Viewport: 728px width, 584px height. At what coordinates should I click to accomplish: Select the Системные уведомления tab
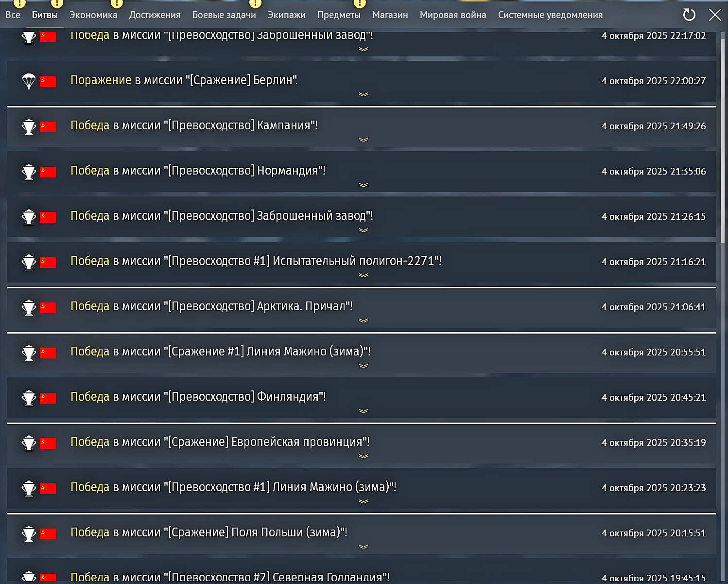[x=550, y=15]
